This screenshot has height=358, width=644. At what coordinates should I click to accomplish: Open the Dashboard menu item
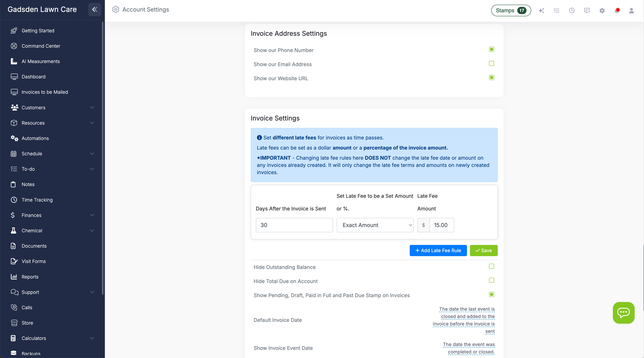tap(33, 76)
